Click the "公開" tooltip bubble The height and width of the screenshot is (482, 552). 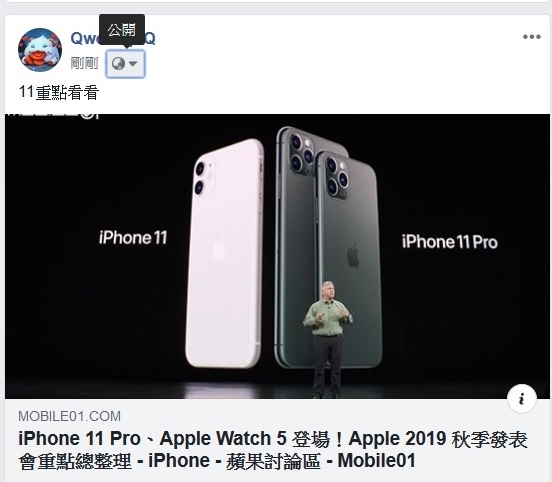[x=122, y=30]
